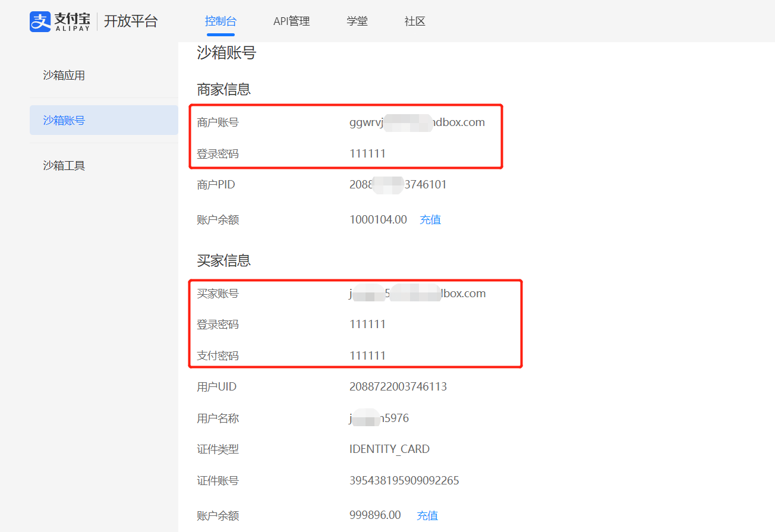
Task: Go to the 学堂 tab
Action: click(x=357, y=21)
